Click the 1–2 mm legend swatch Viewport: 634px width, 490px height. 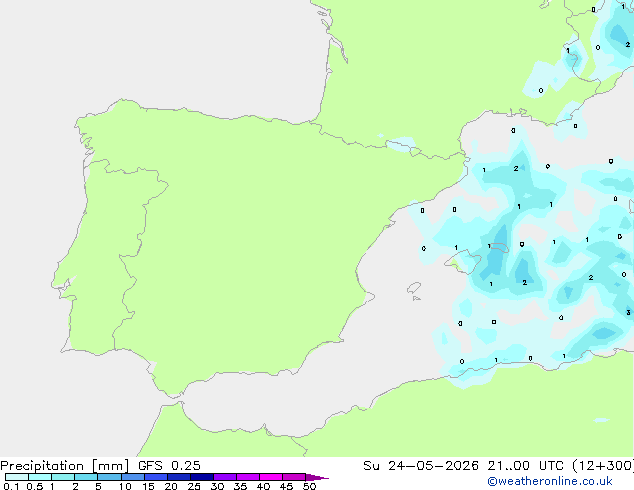click(63, 477)
